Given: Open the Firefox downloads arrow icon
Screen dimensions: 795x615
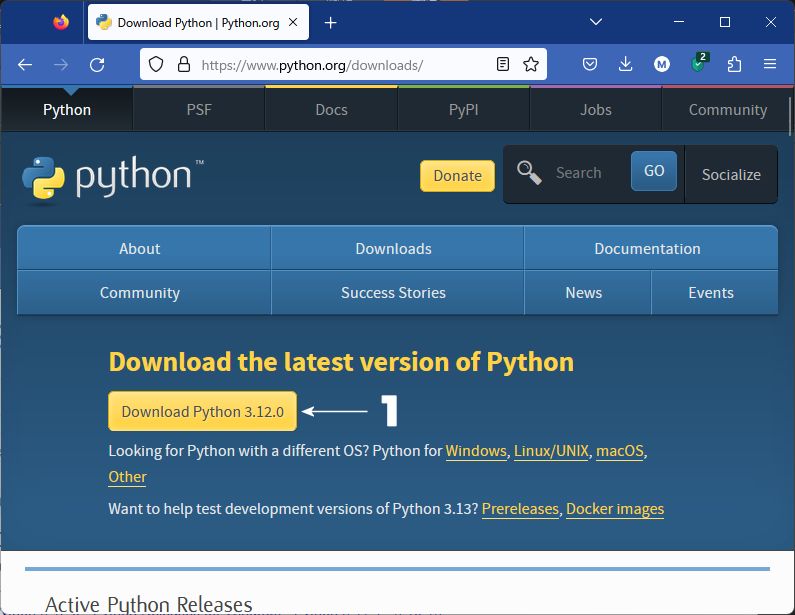Looking at the screenshot, I should (626, 64).
